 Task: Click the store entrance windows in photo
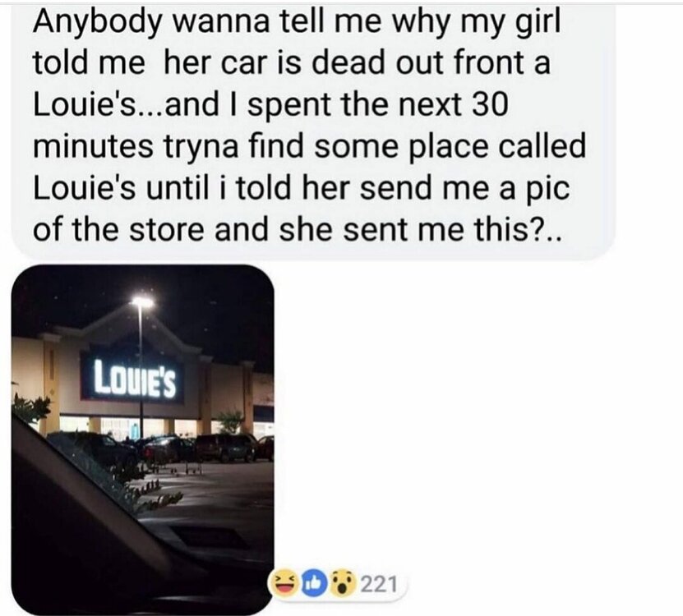coord(131,426)
